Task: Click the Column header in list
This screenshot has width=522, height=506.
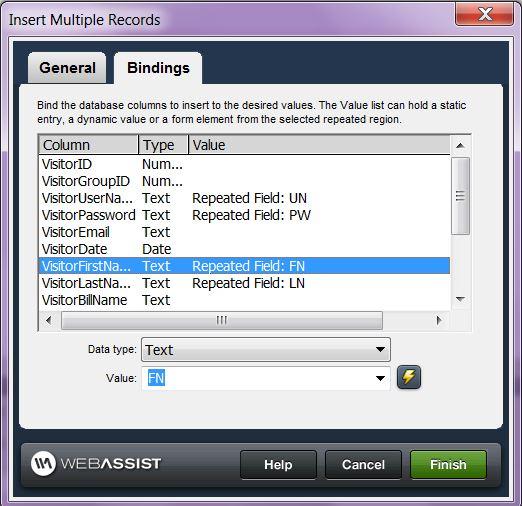Action: pos(88,145)
